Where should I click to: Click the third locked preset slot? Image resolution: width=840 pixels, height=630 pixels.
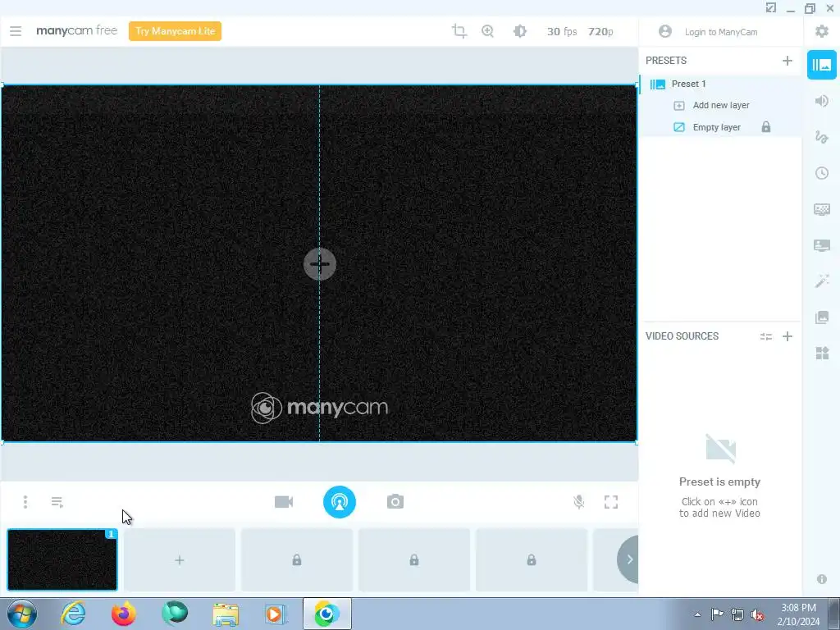(x=532, y=560)
